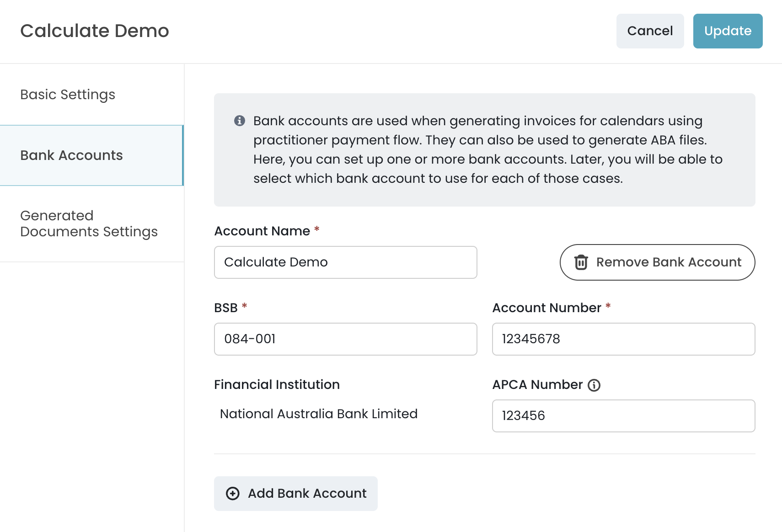This screenshot has width=782, height=532.
Task: Remove the bank account
Action: (657, 262)
